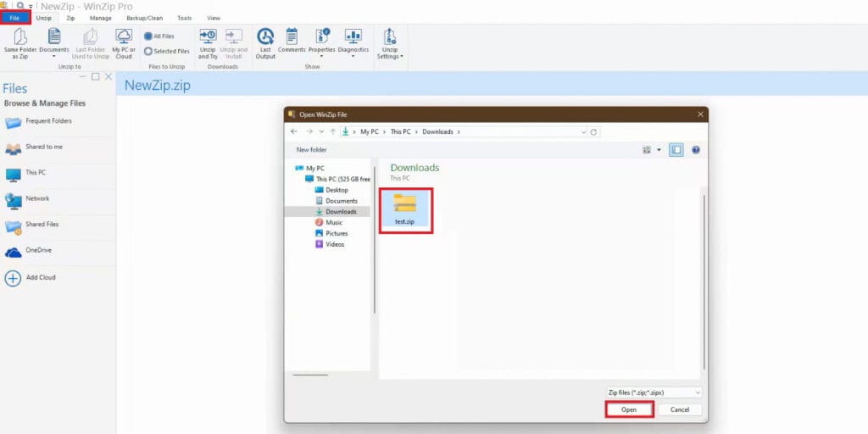The height and width of the screenshot is (434, 868).
Task: Open the Last Output icon
Action: (265, 36)
